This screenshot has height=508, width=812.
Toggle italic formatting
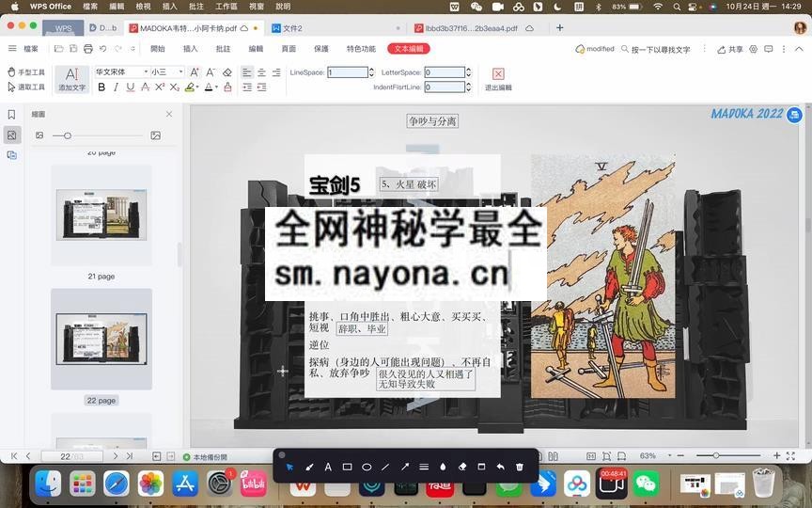(x=116, y=87)
